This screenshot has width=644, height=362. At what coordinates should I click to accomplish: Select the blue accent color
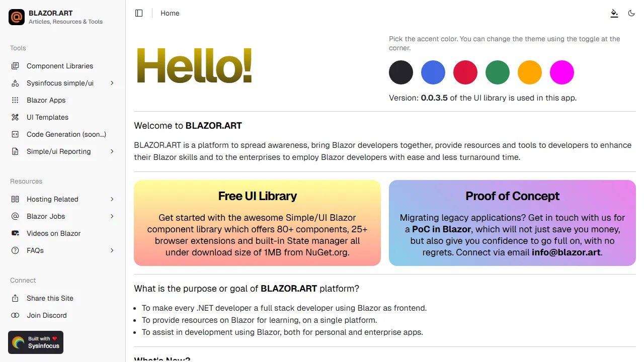tap(433, 72)
